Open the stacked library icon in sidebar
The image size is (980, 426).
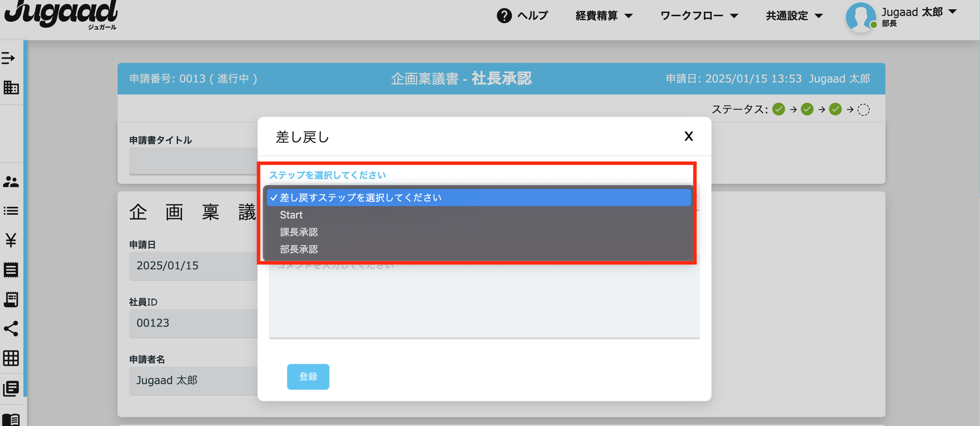click(x=11, y=388)
